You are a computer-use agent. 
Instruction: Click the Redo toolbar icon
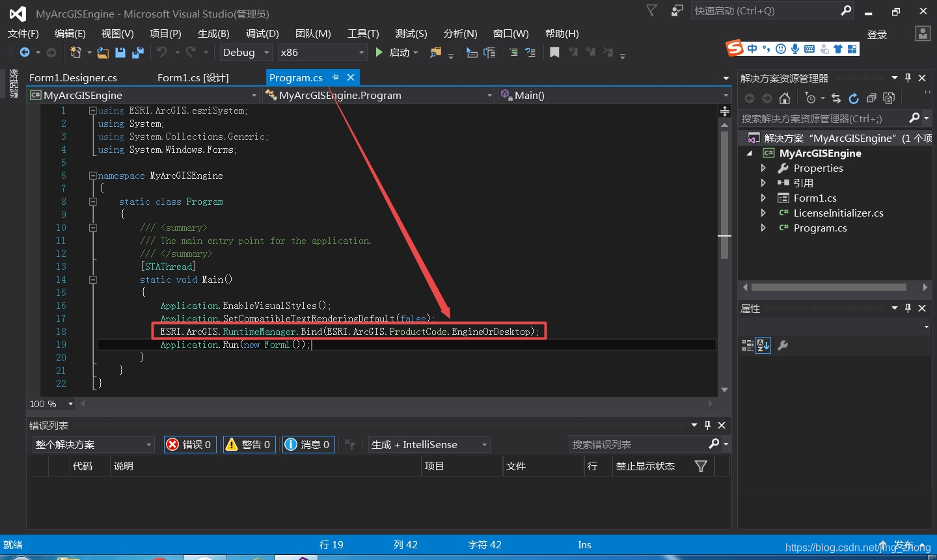tap(191, 52)
